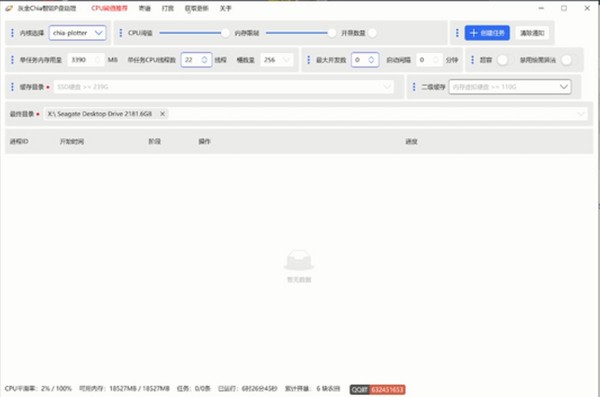The width and height of the screenshot is (600, 397).
Task: Click the QQ group 632451653 badge
Action: (377, 389)
